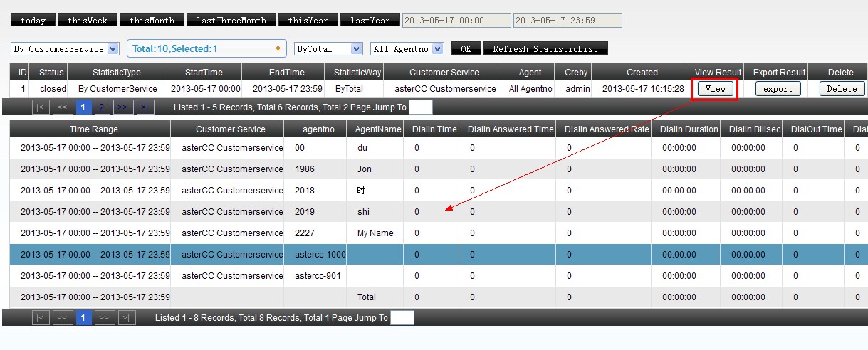
Task: Open the ByTotal statistic way dropdown
Action: point(328,49)
